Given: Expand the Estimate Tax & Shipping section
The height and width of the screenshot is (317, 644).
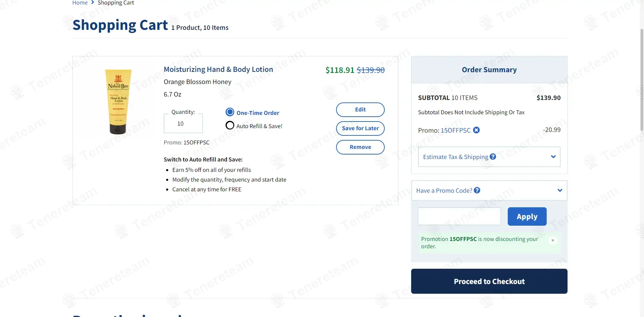Looking at the screenshot, I should (553, 157).
